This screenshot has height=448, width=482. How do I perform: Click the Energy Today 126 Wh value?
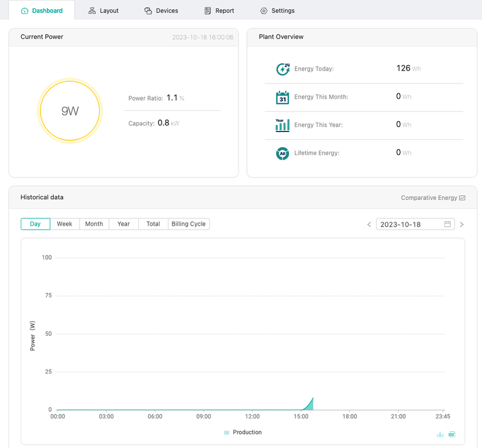pyautogui.click(x=408, y=68)
